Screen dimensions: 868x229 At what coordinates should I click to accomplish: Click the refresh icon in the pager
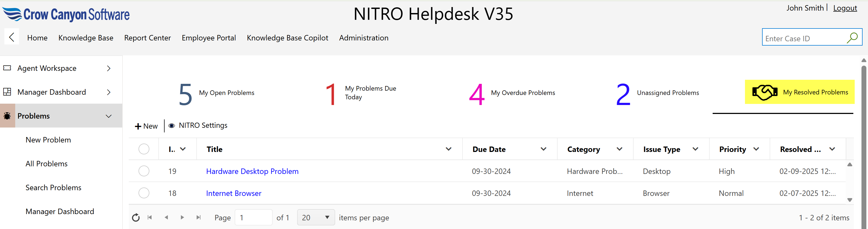coord(136,218)
